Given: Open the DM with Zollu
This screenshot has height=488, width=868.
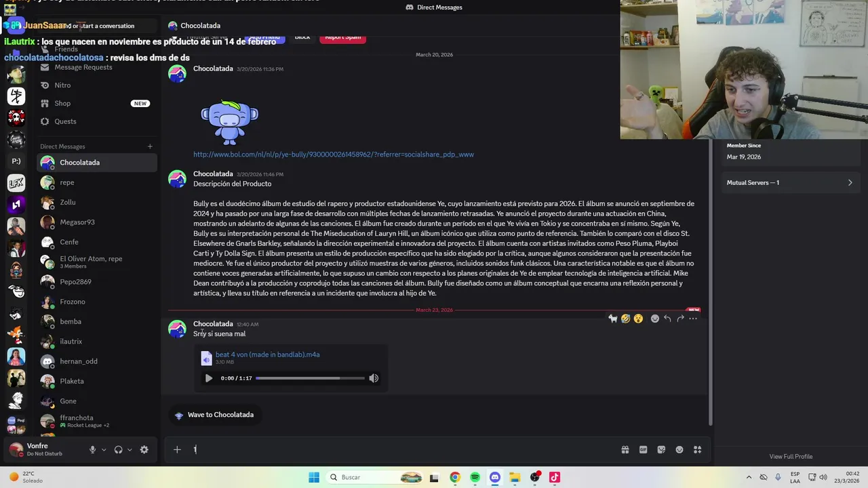Looking at the screenshot, I should click(96, 202).
